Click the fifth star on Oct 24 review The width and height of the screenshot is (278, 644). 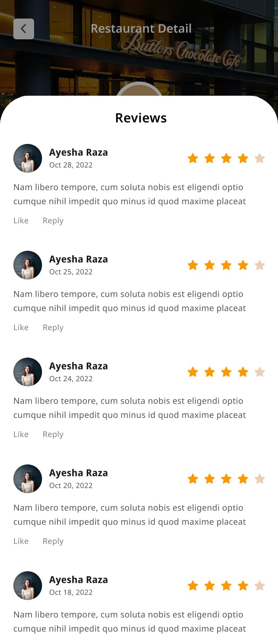(x=260, y=372)
